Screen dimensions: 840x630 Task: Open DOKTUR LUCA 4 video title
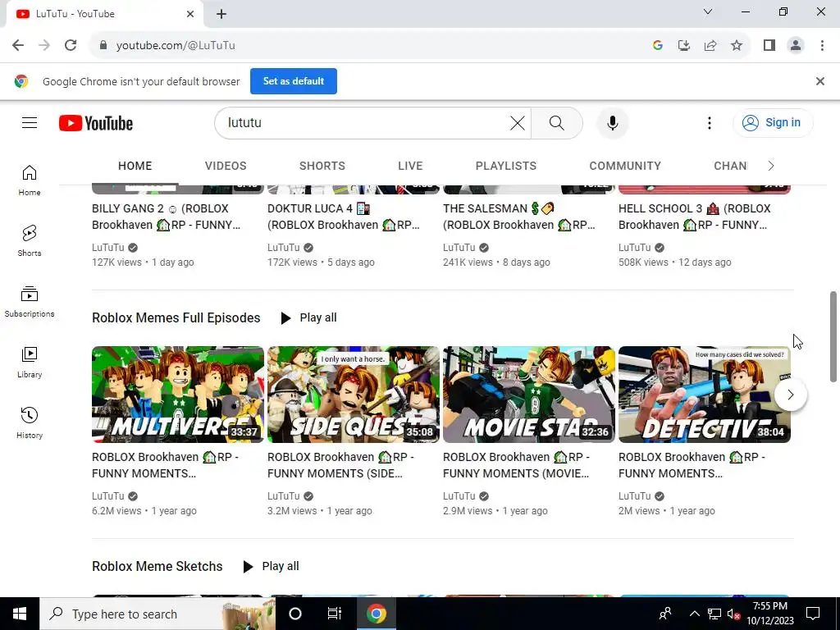point(343,217)
